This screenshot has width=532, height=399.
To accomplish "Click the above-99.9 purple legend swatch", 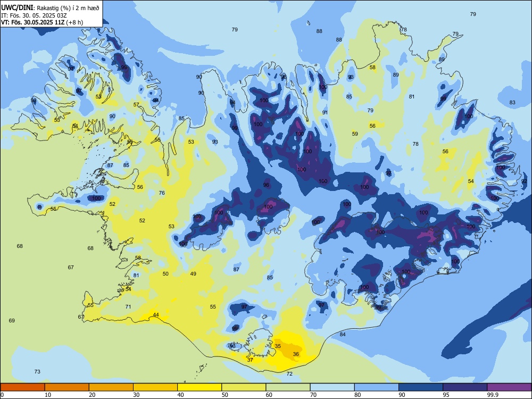I will 509,387.
